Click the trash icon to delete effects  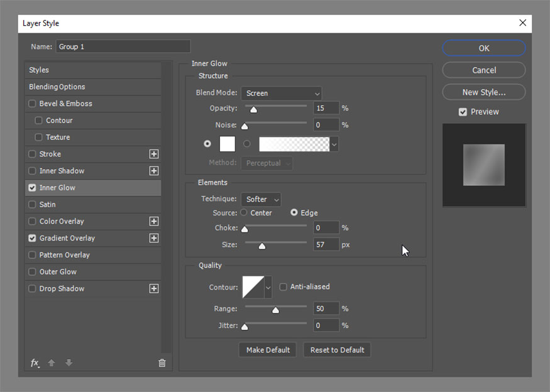[x=162, y=363]
